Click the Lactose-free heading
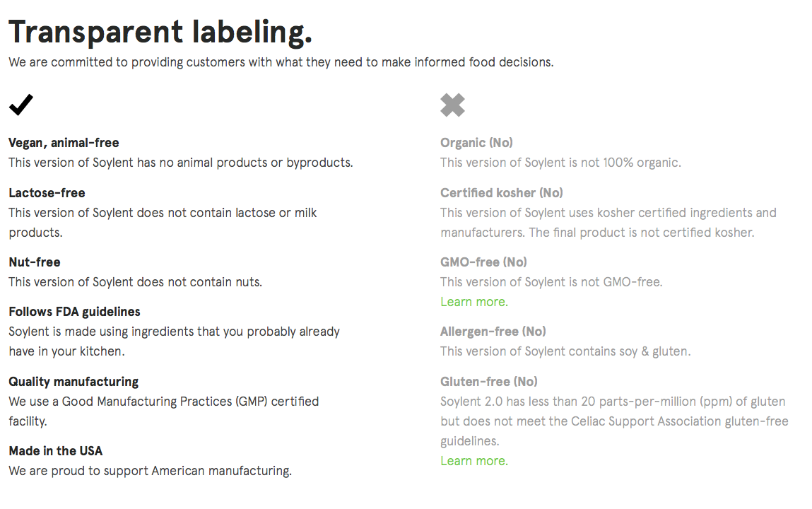812x509 pixels. [x=47, y=193]
